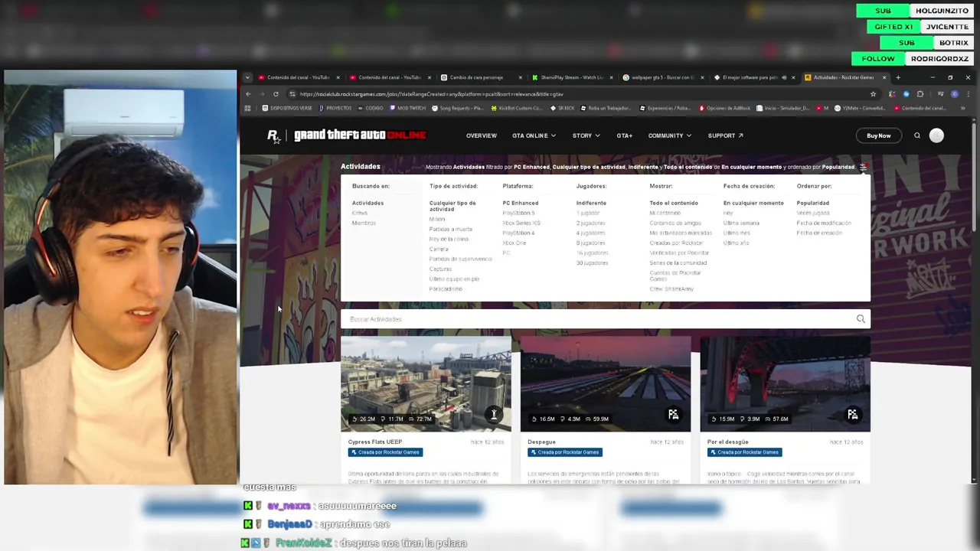The width and height of the screenshot is (980, 551).
Task: Open the Despegue activity title
Action: click(x=541, y=442)
